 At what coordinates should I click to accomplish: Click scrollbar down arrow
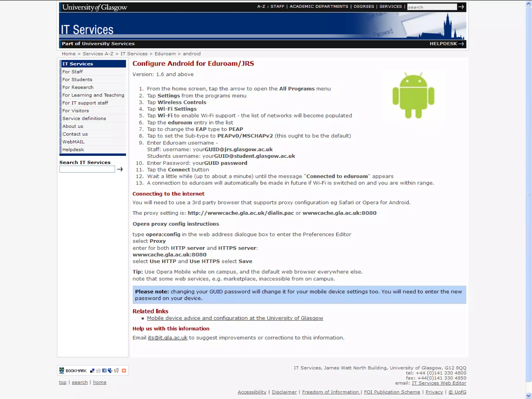pyautogui.click(x=528, y=396)
